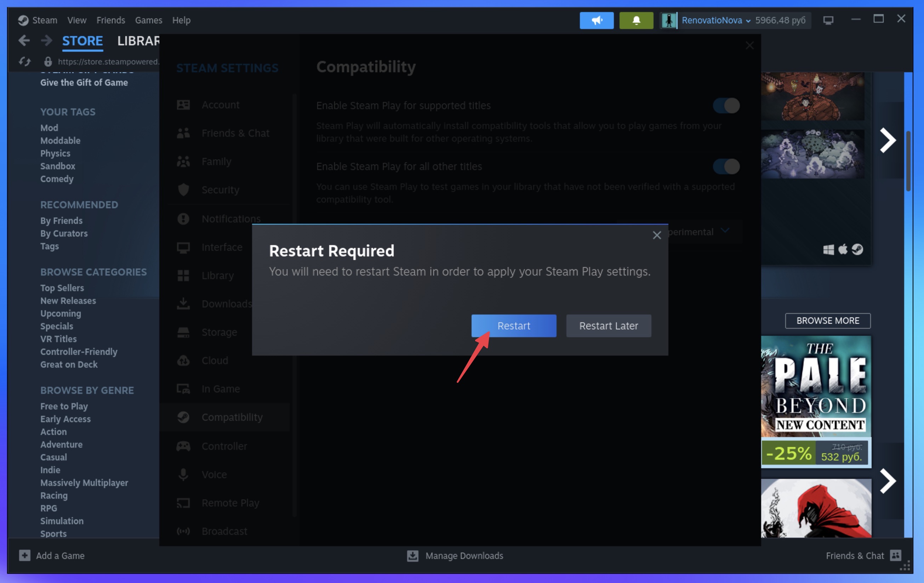Click the Compatibility settings menu item

pos(232,416)
